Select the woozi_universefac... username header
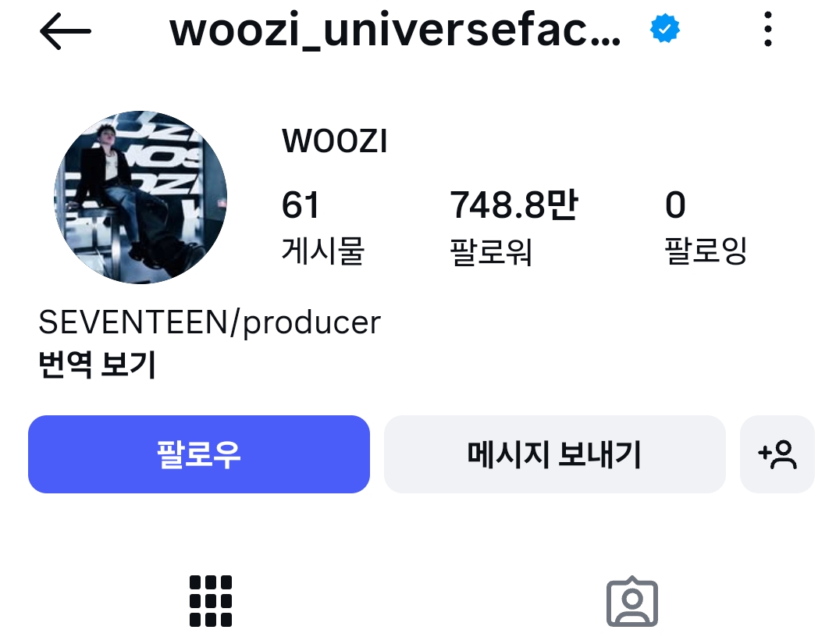The width and height of the screenshot is (836, 644). pyautogui.click(x=395, y=31)
